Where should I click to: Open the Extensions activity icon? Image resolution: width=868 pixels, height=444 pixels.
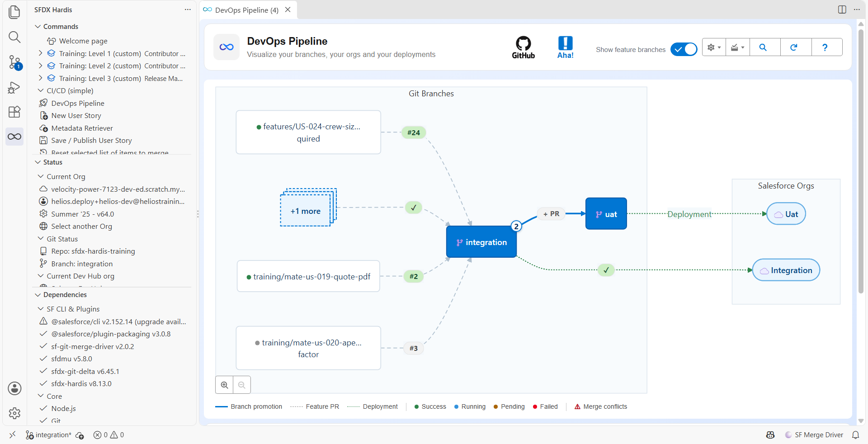pyautogui.click(x=14, y=112)
